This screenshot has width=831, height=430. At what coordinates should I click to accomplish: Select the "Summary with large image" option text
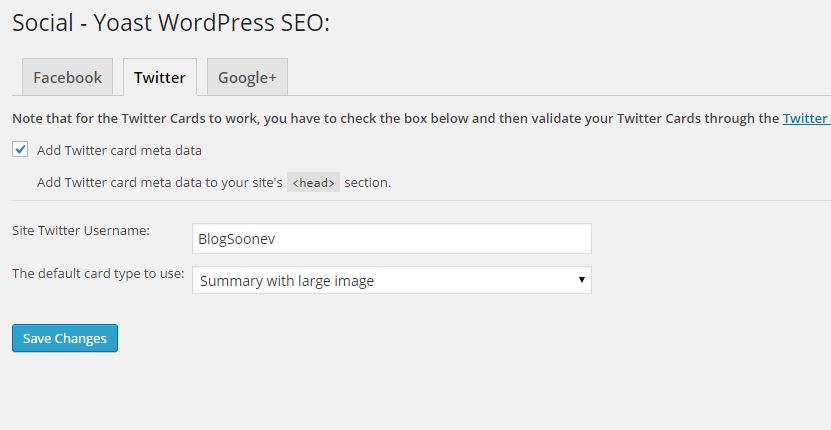coord(287,281)
